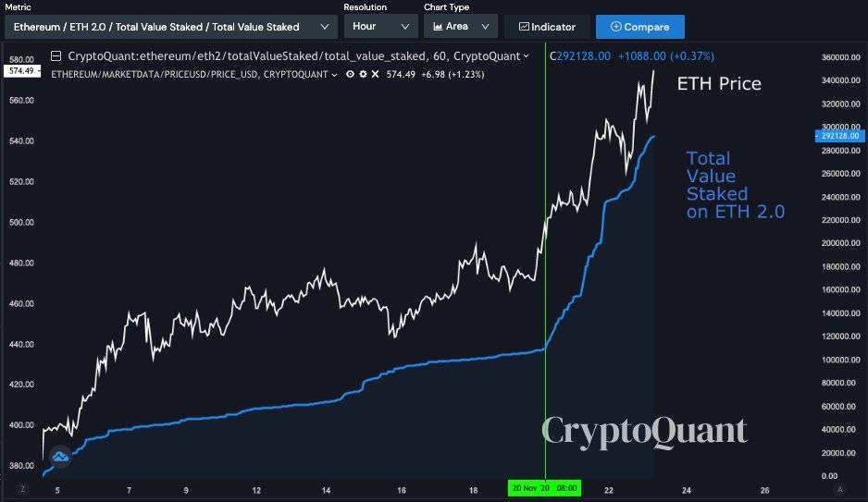Click the plus icon in Compare button
Image resolution: width=868 pixels, height=502 pixels.
pos(615,26)
